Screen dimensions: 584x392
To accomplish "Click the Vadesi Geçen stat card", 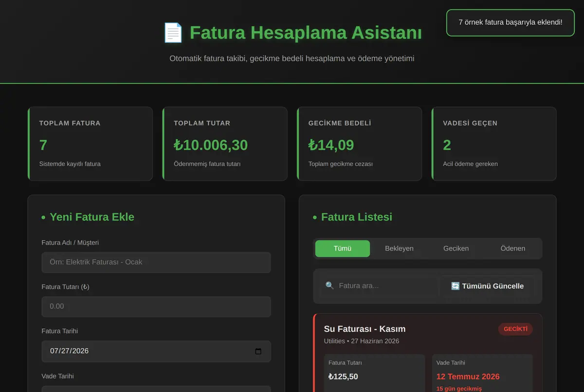I will 494,143.
